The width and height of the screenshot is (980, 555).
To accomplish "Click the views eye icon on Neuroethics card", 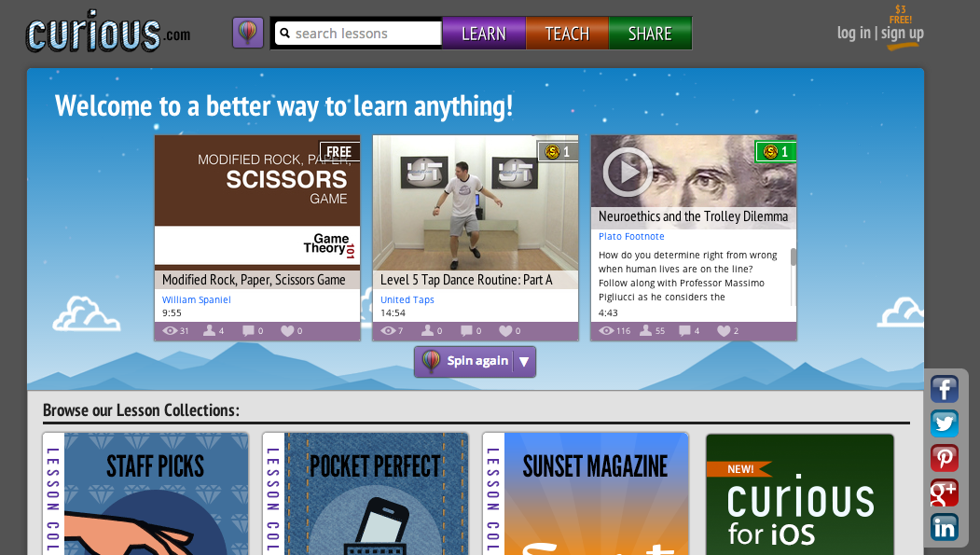I will coord(606,330).
